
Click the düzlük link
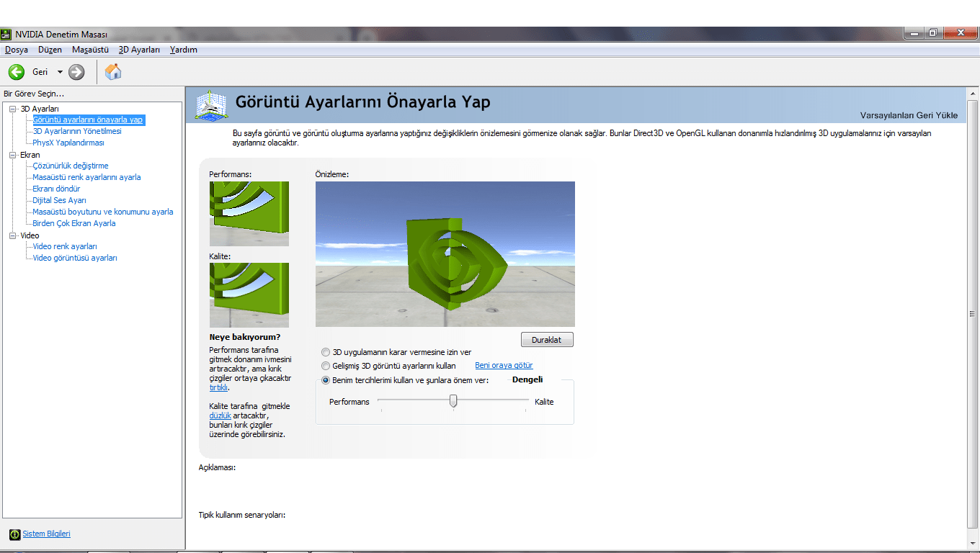click(x=220, y=415)
